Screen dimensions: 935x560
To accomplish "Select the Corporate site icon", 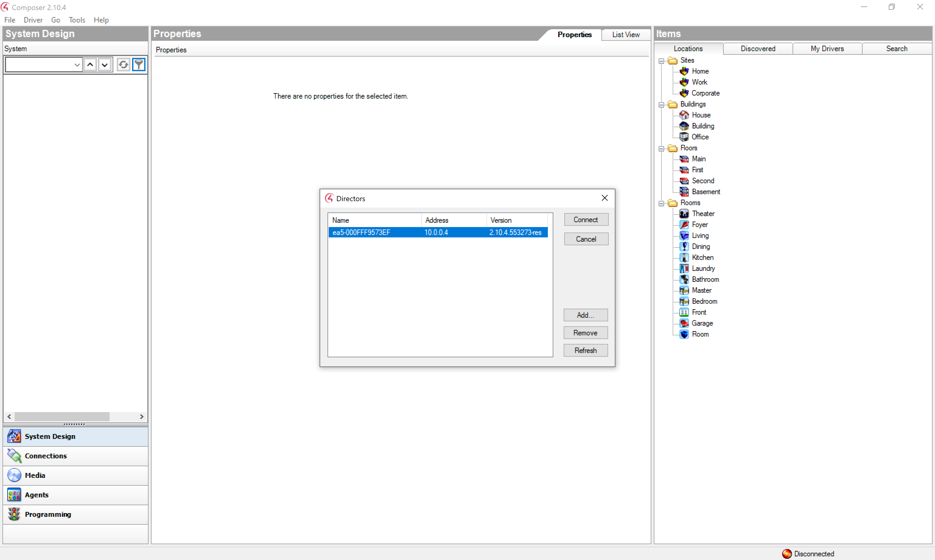I will click(x=684, y=93).
